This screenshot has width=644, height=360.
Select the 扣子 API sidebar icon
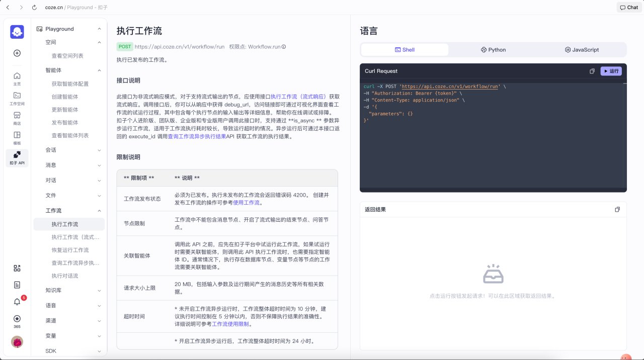coord(17,158)
